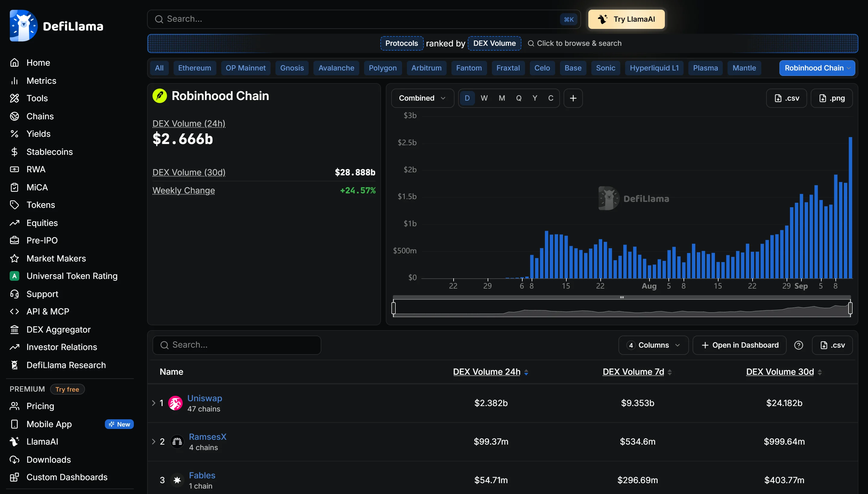This screenshot has width=868, height=494.
Task: Open Mobile App in the sidebar
Action: (x=49, y=424)
